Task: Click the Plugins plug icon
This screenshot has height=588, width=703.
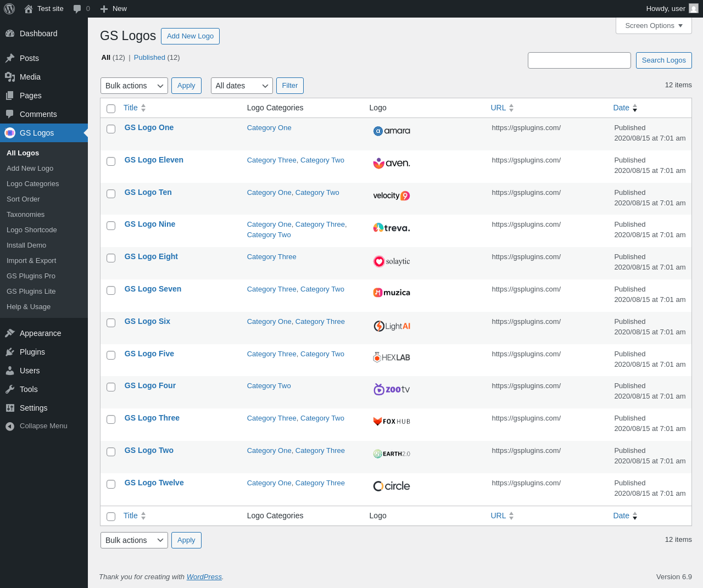Action: tap(10, 352)
